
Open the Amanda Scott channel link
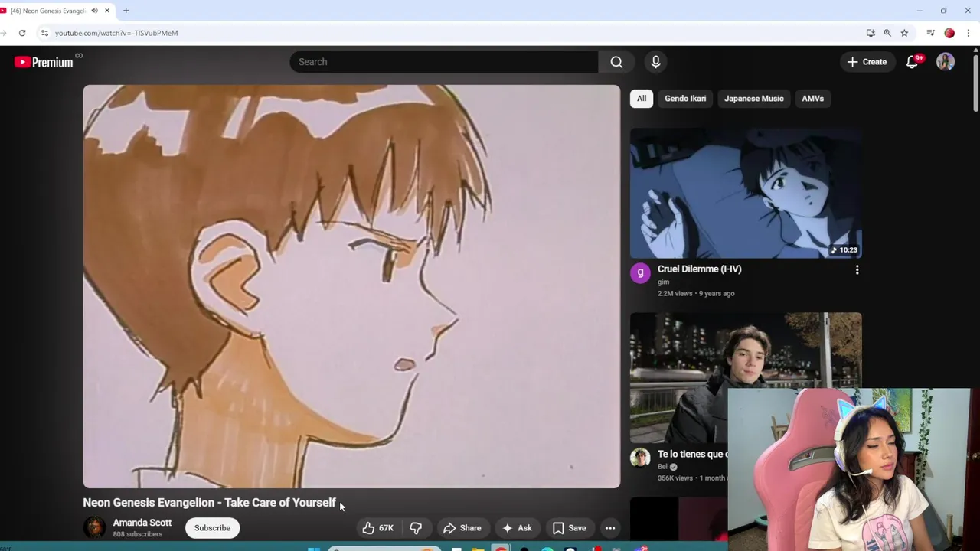pyautogui.click(x=142, y=523)
